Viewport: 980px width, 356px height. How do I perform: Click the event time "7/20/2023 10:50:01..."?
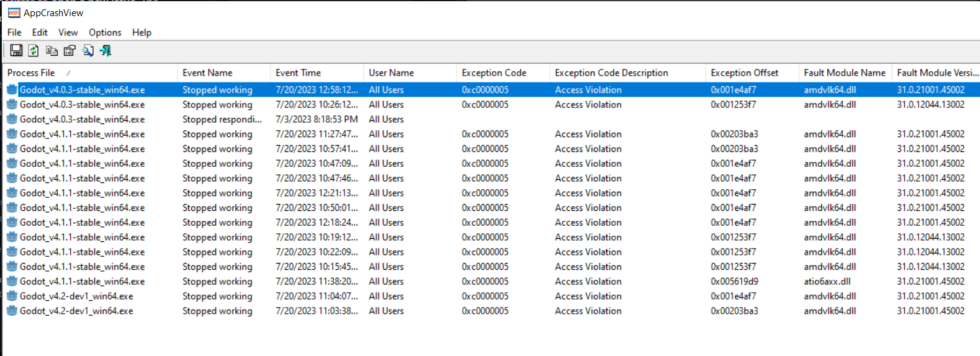pyautogui.click(x=317, y=208)
